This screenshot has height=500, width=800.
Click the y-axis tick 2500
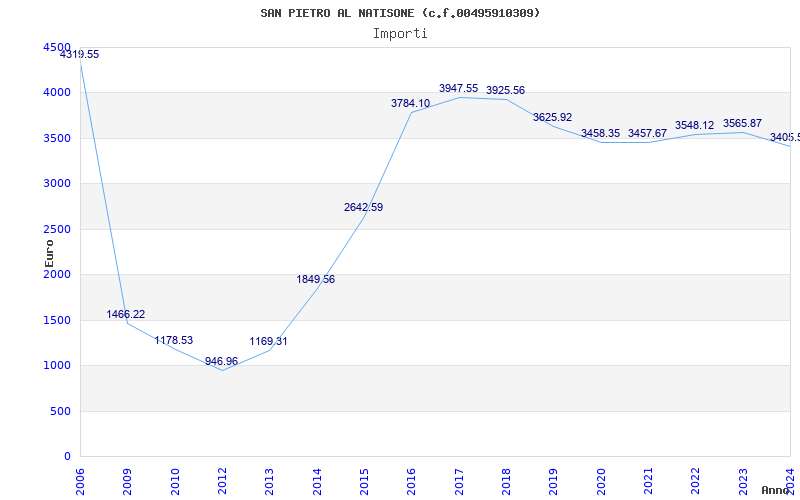pos(57,229)
